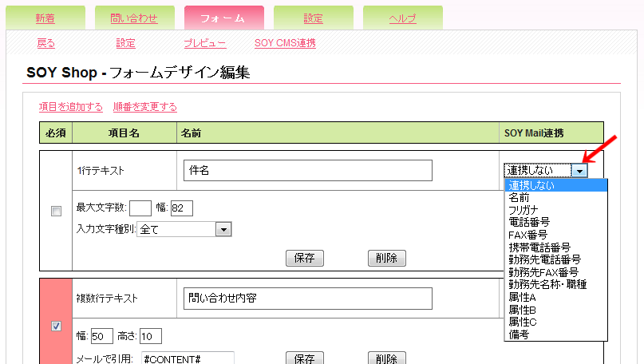Choose 勤務先名称・職種 from dropdown list
Viewport: 644px width, 364px height.
pyautogui.click(x=555, y=284)
